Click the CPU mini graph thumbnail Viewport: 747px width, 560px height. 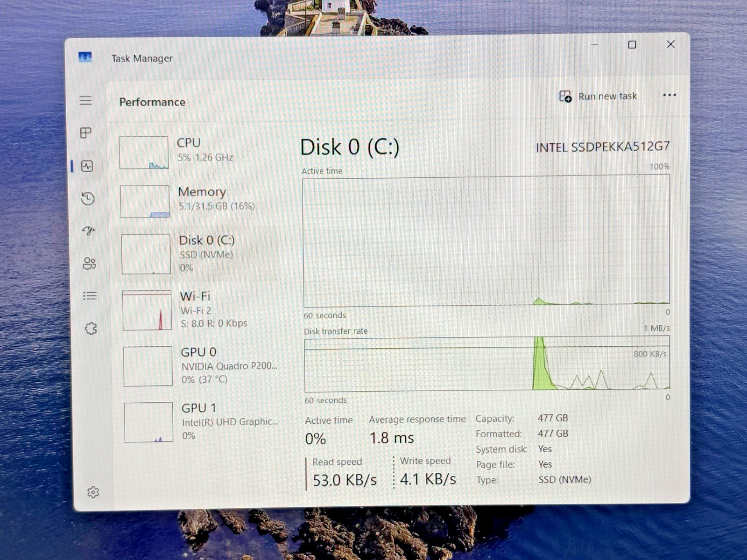(144, 153)
